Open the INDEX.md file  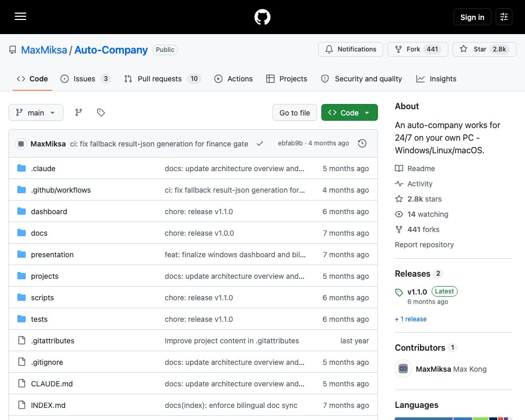pos(48,405)
